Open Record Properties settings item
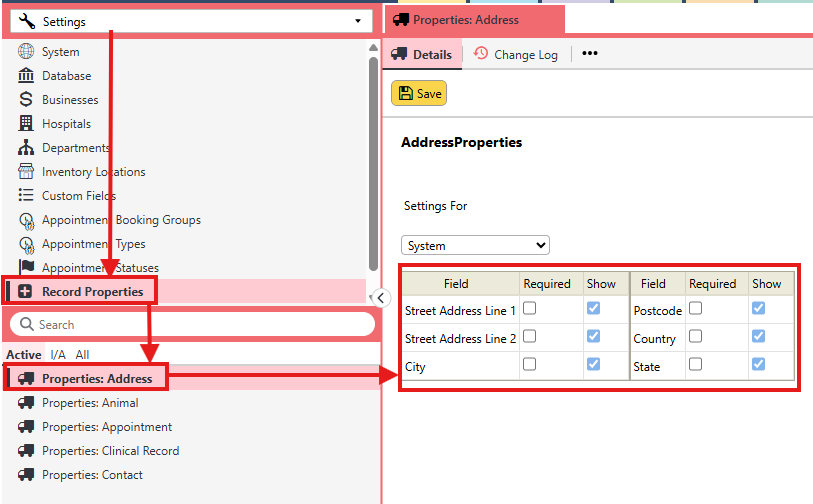The image size is (813, 504). [184, 291]
